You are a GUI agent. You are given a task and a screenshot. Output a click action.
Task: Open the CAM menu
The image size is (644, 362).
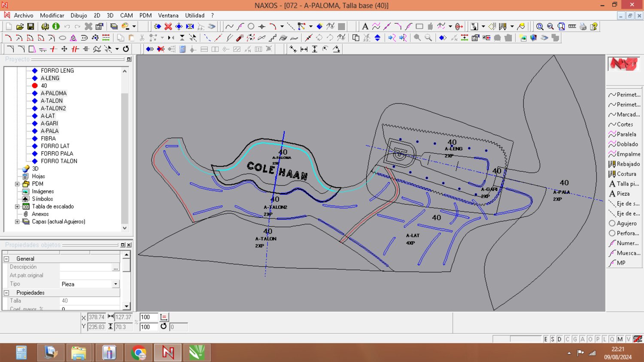(127, 15)
